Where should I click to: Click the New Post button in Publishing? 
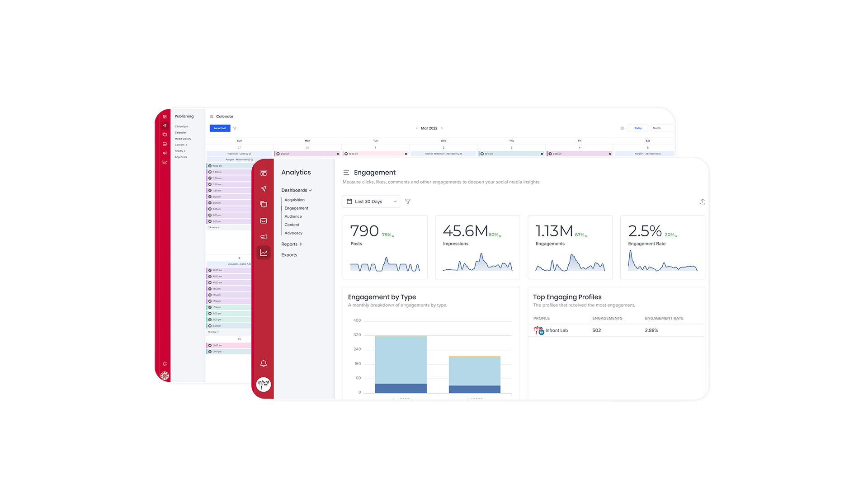[x=220, y=128]
